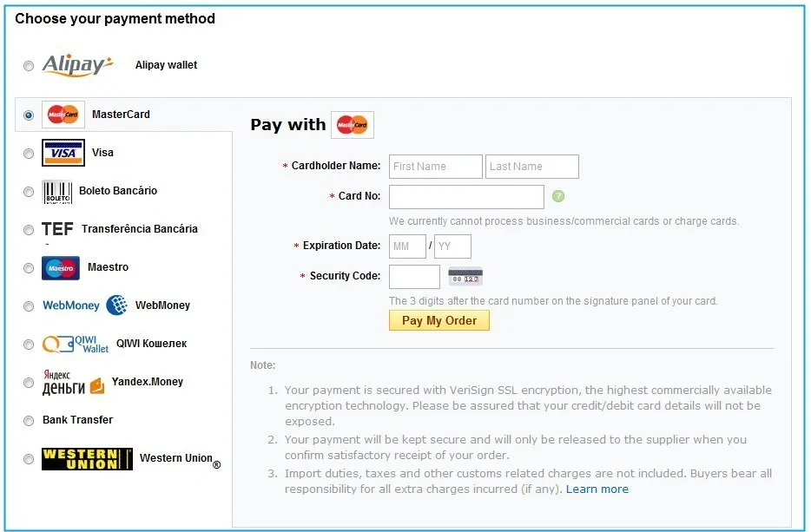Select the Bank Transfer radio button

pyautogui.click(x=29, y=420)
